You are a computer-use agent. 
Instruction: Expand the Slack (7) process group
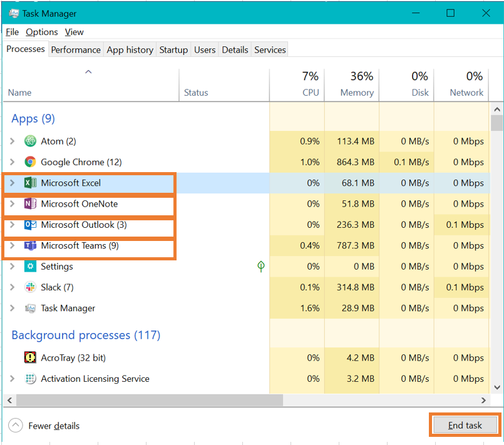click(x=13, y=287)
